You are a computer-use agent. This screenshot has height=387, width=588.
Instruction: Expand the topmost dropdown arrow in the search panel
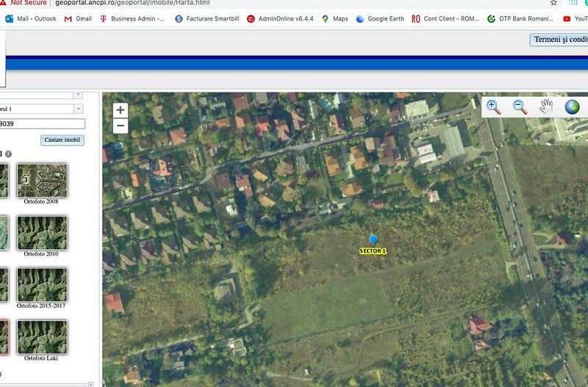click(78, 95)
